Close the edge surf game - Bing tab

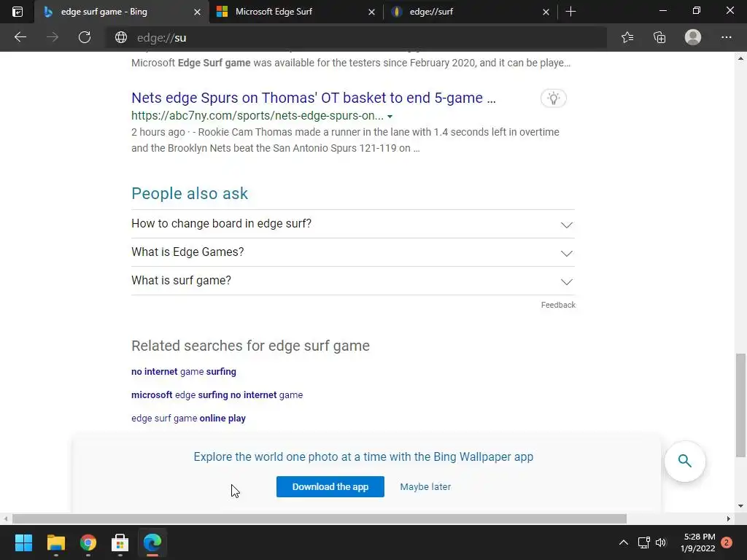[x=197, y=12]
